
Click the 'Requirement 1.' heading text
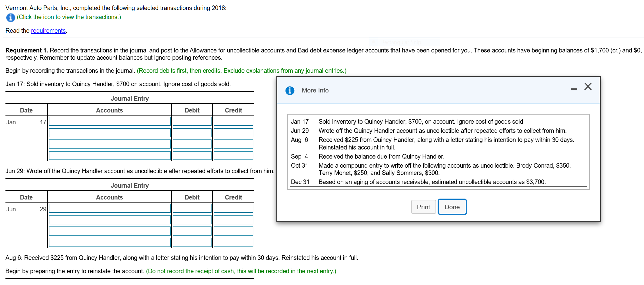point(27,50)
